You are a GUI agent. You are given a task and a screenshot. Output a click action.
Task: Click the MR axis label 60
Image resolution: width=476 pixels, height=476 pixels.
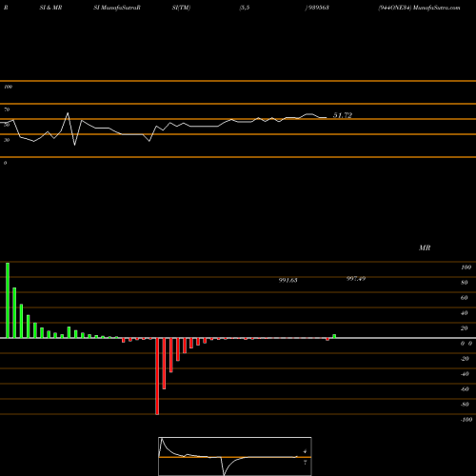click(465, 298)
